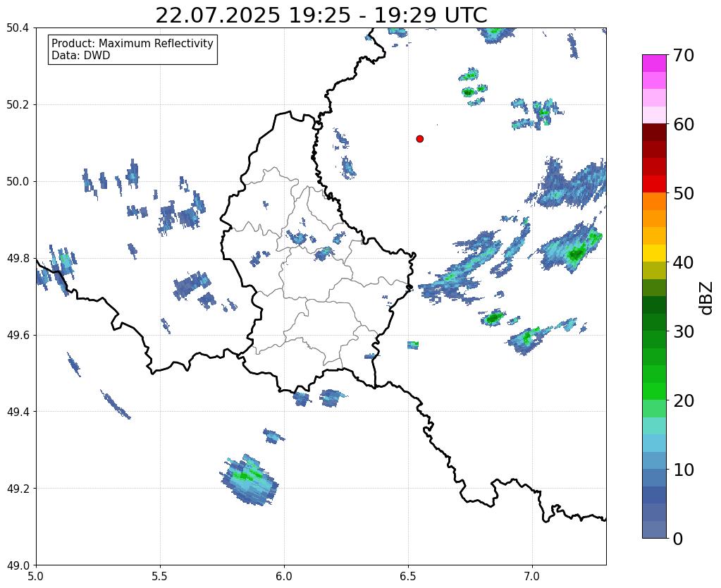Image resolution: width=721 pixels, height=588 pixels.
Task: Click the orange colorbar segment below 50
Action: coord(654,202)
